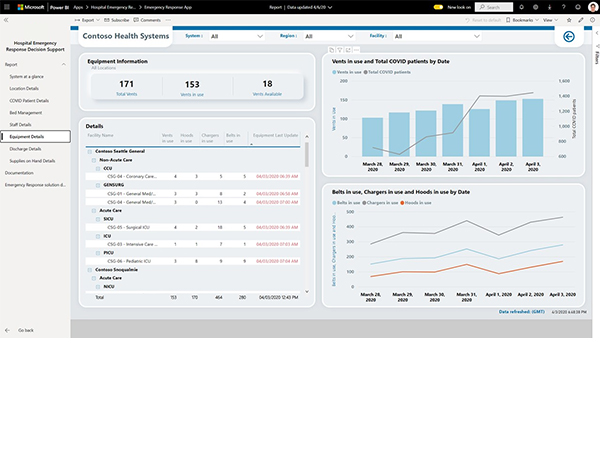Toggle the SICU row box
This screenshot has height=450, width=600.
click(98, 219)
